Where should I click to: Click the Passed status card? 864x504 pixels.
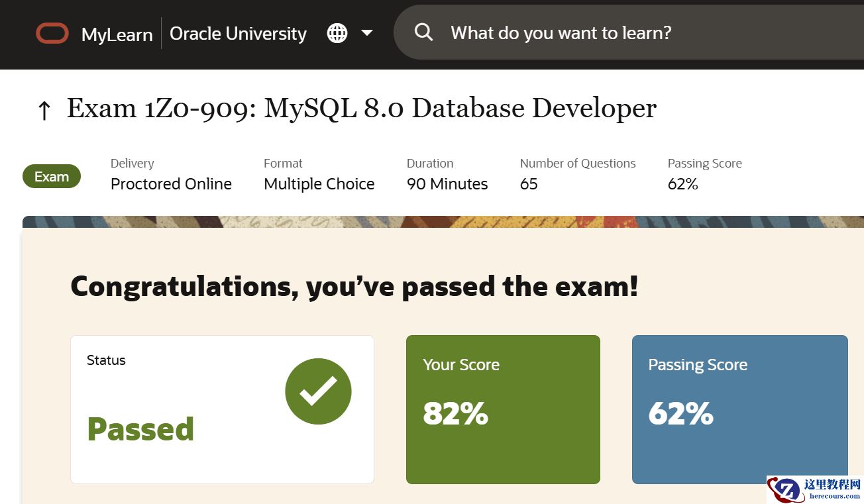click(222, 409)
